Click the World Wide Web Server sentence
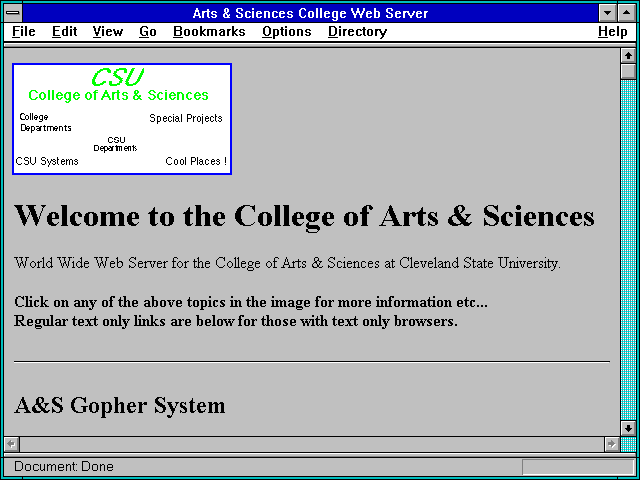Screen dimensions: 640x480 [x=287, y=263]
